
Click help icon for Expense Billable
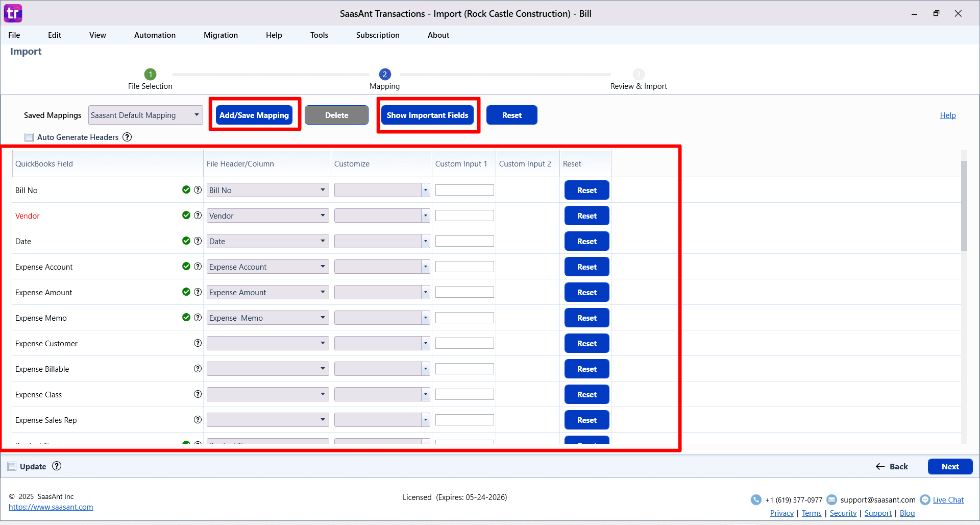pos(198,369)
